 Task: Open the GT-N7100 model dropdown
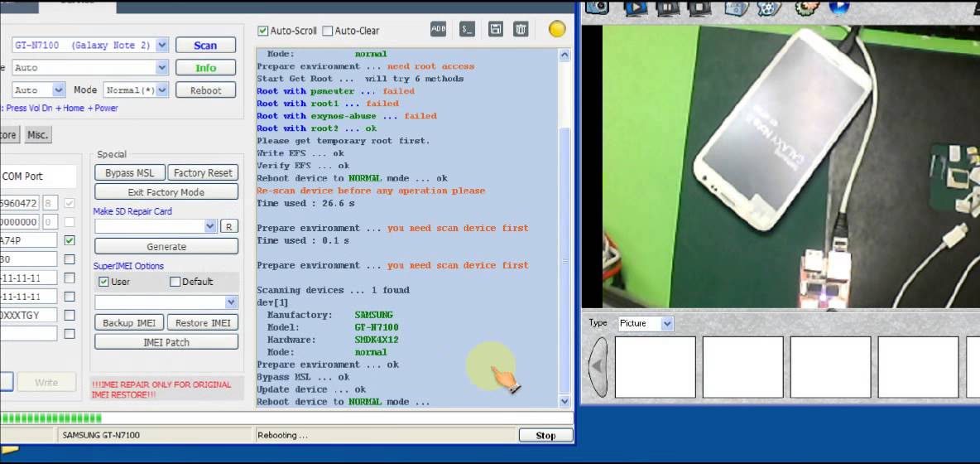162,45
